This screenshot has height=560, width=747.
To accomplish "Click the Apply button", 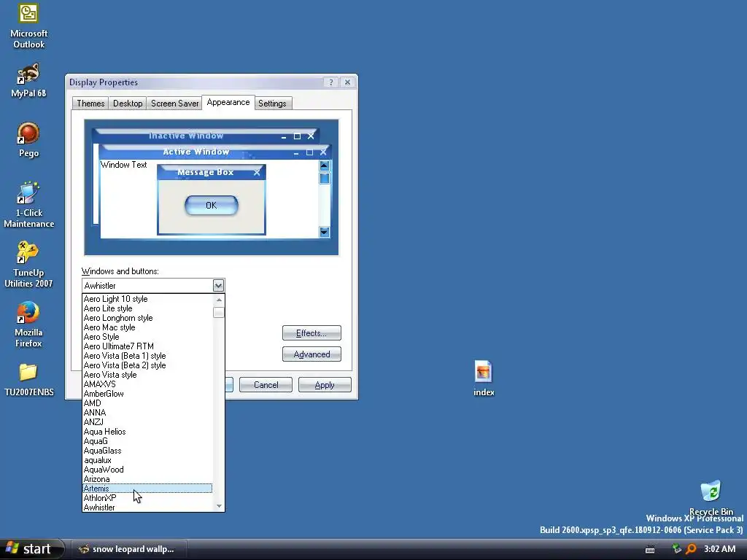I will point(325,385).
